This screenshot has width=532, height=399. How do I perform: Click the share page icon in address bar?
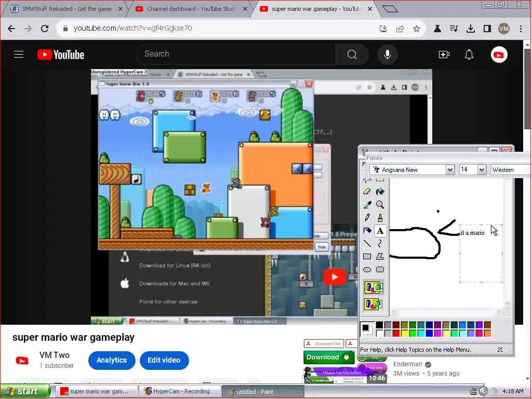[x=400, y=29]
